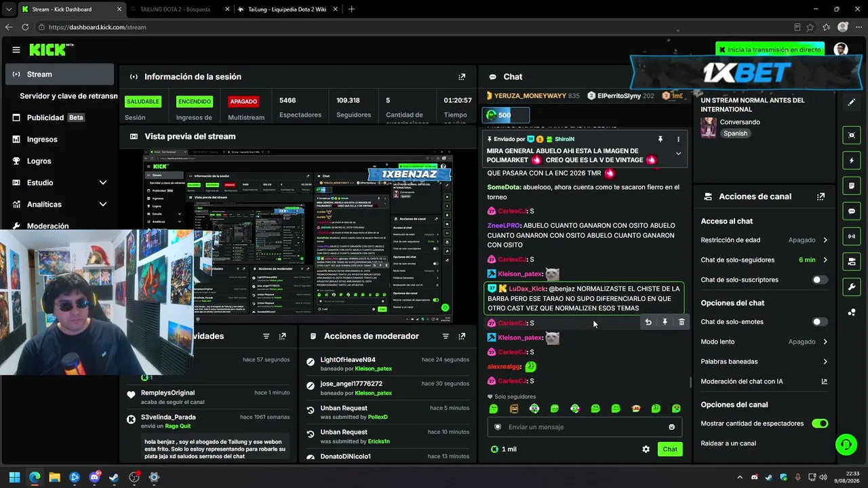Click the chat panel scrollbar
This screenshot has height=488, width=868.
(x=690, y=383)
